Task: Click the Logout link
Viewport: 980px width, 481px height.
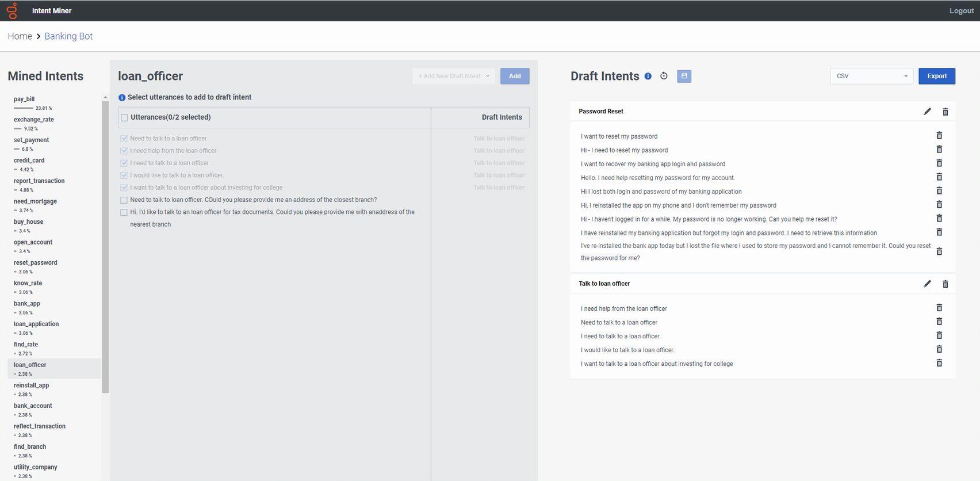Action: click(x=961, y=11)
